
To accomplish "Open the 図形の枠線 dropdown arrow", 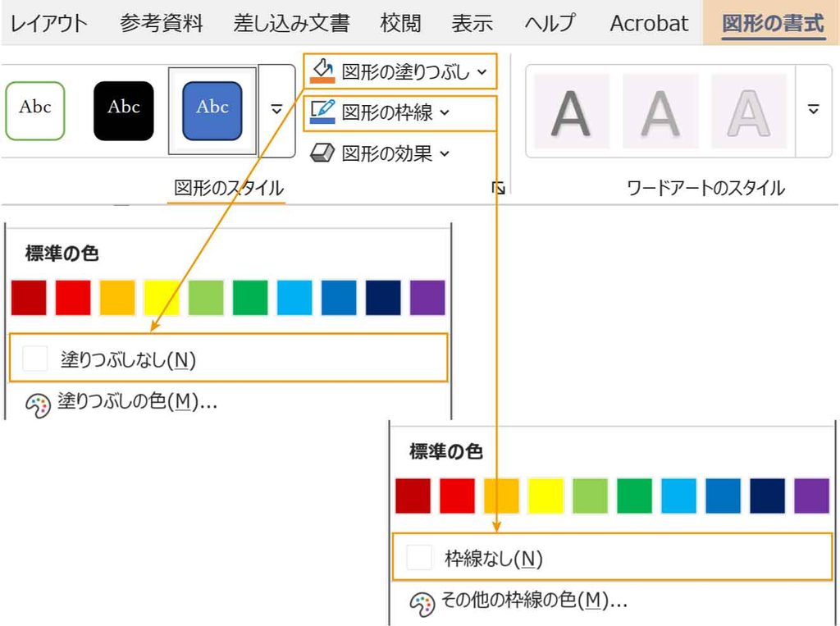I will 445,112.
